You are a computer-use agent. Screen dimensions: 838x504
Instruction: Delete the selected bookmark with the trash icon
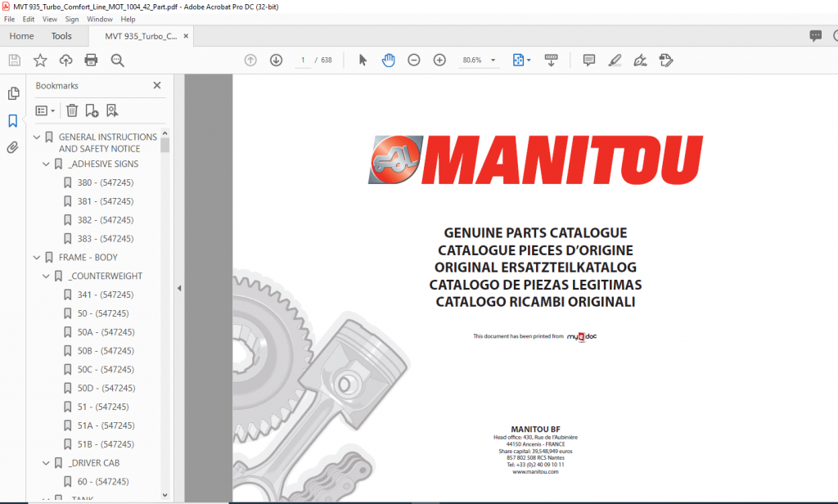(x=72, y=110)
